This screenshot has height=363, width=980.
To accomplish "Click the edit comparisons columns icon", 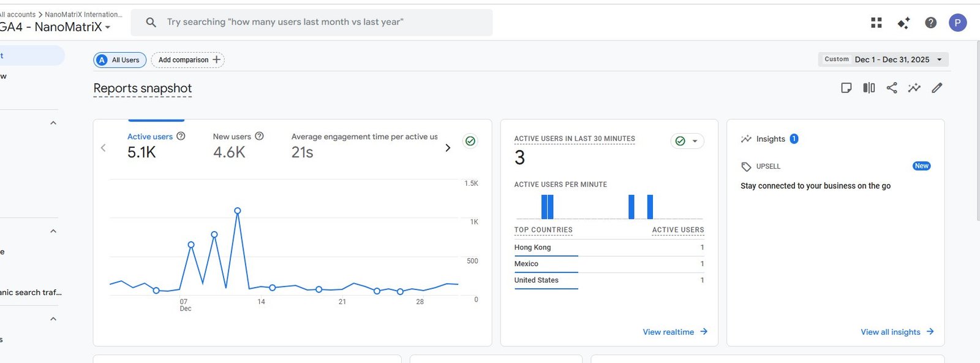I will point(869,88).
